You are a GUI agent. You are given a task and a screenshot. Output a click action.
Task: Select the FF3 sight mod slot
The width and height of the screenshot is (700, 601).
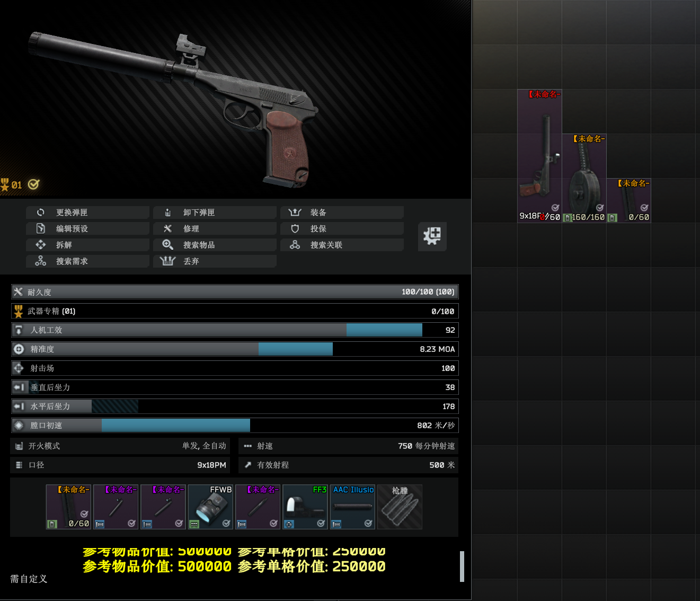coord(305,507)
